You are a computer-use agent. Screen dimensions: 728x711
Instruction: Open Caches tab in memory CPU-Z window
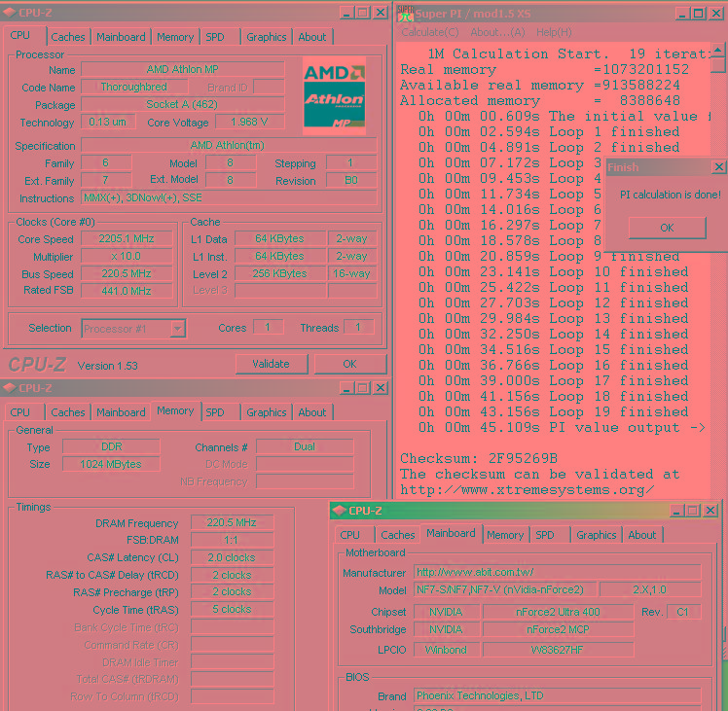68,412
